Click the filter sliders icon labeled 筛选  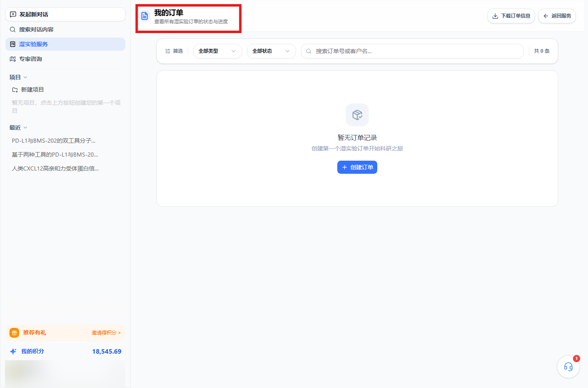point(168,51)
